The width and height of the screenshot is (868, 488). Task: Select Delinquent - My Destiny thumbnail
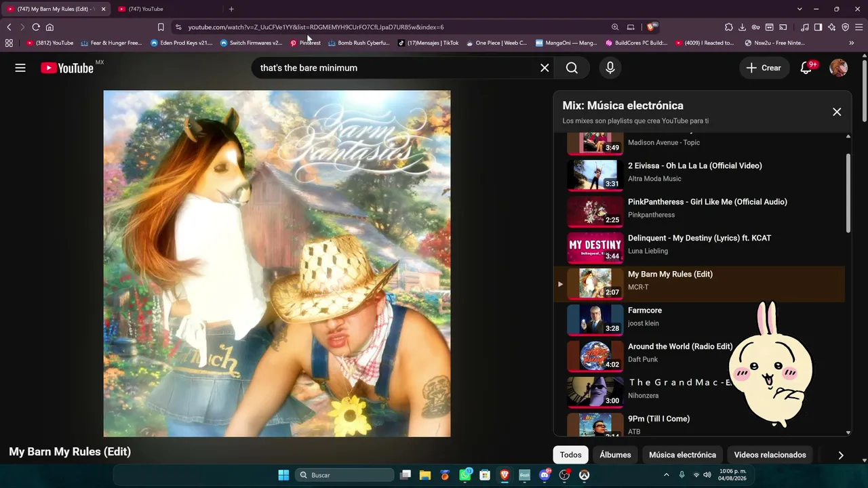pos(595,247)
